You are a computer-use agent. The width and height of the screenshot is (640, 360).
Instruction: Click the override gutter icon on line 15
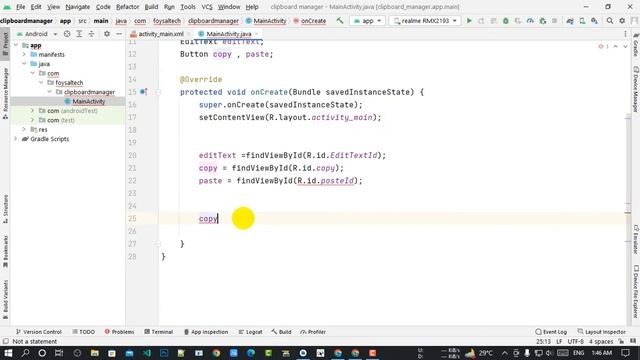[x=144, y=92]
